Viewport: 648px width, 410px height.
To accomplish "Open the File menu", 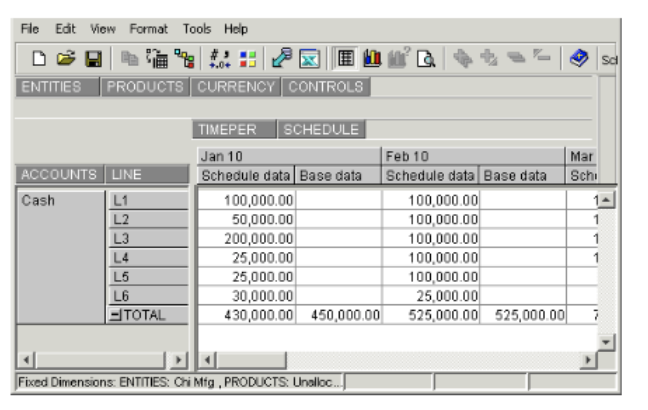I will point(30,29).
